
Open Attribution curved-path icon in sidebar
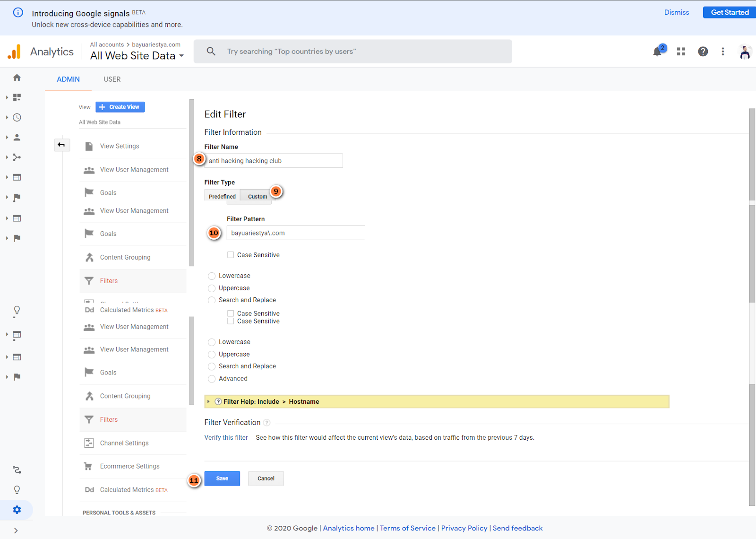tap(17, 470)
